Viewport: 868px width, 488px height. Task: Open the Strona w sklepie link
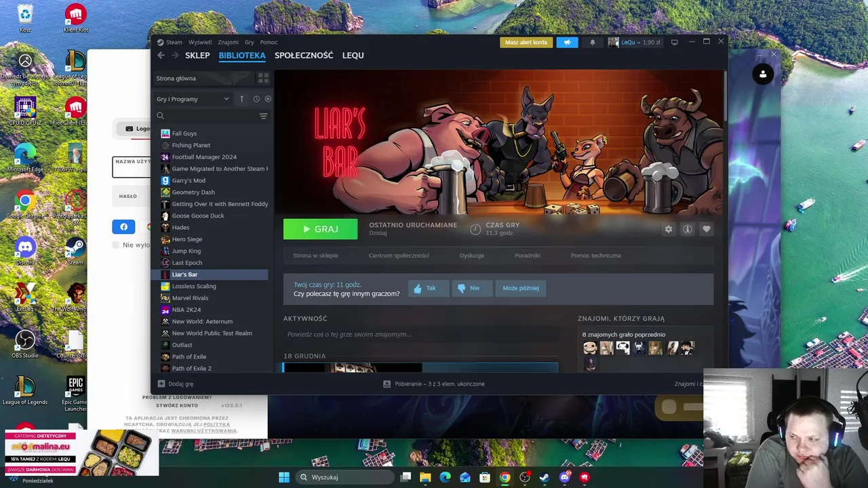coord(315,256)
